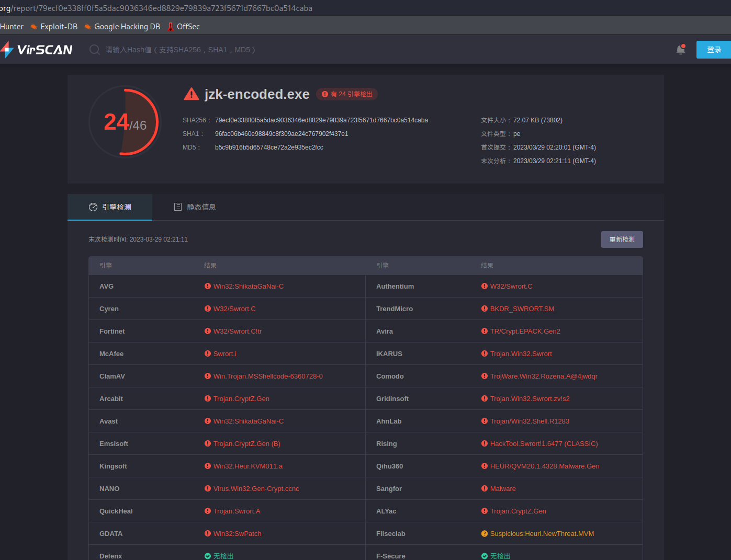This screenshot has width=731, height=560.
Task: Click the alert icon in the Fortinet row
Action: pos(208,331)
